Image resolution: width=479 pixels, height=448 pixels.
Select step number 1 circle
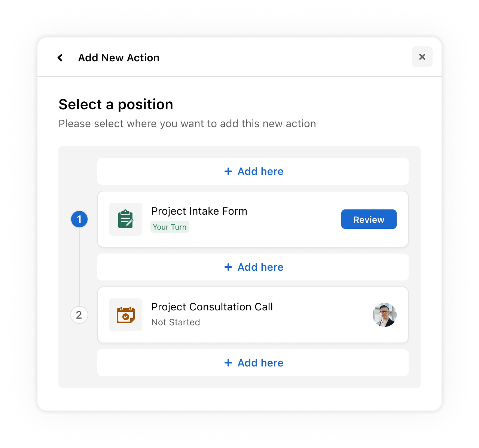click(x=79, y=219)
